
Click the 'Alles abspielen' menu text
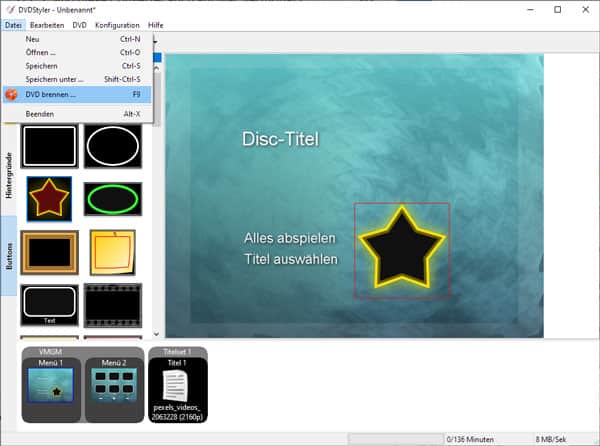tap(290, 239)
